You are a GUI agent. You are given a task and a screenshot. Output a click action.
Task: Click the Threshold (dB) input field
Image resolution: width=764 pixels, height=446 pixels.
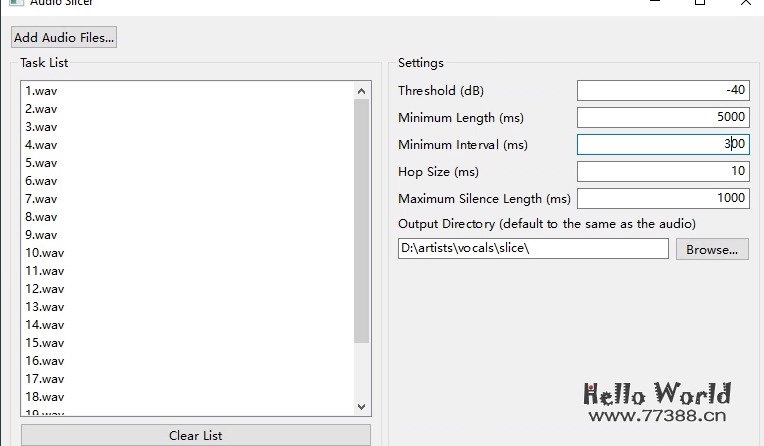(x=662, y=91)
